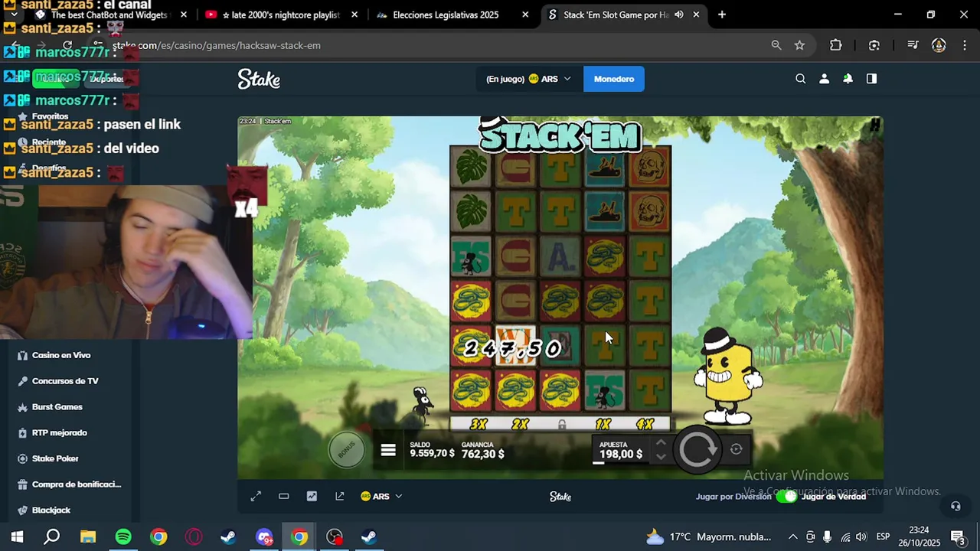This screenshot has height=551, width=980.
Task: Open weather widget showing 17°C
Action: click(x=708, y=536)
